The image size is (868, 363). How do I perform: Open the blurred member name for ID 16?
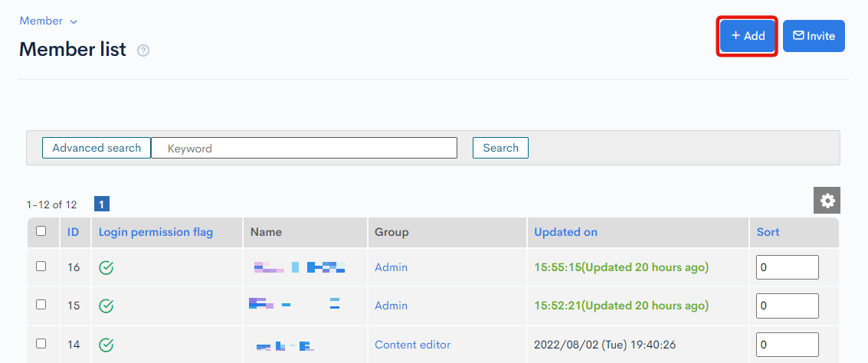tap(300, 267)
